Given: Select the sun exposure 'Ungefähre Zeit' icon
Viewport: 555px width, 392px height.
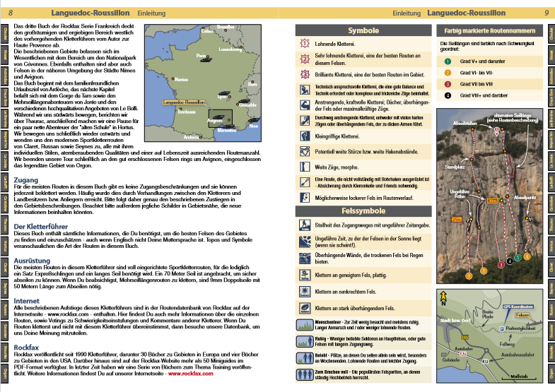Looking at the screenshot, I should click(x=305, y=242).
